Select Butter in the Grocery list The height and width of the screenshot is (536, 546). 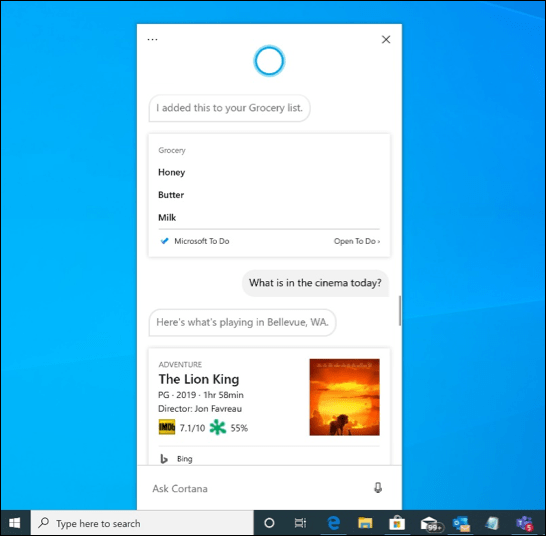[171, 195]
